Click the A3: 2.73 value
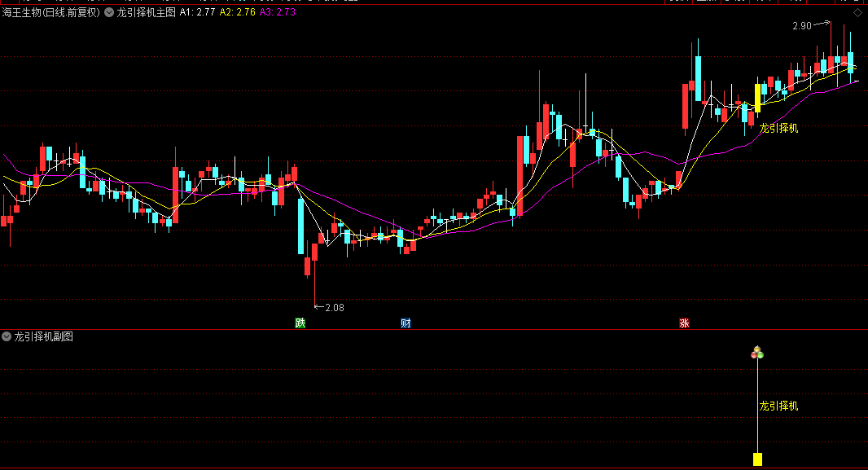868x470 pixels. click(278, 12)
